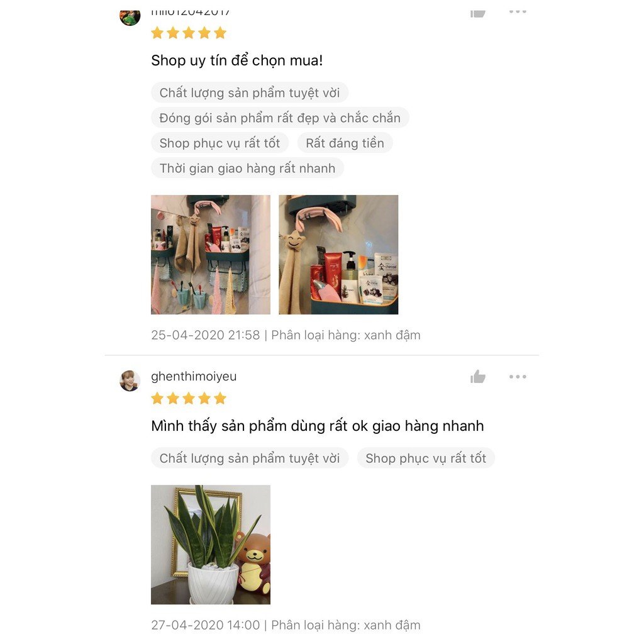Viewport: 644px width, 644px height.
Task: Open three-dot menu of the top review
Action: pos(518,11)
